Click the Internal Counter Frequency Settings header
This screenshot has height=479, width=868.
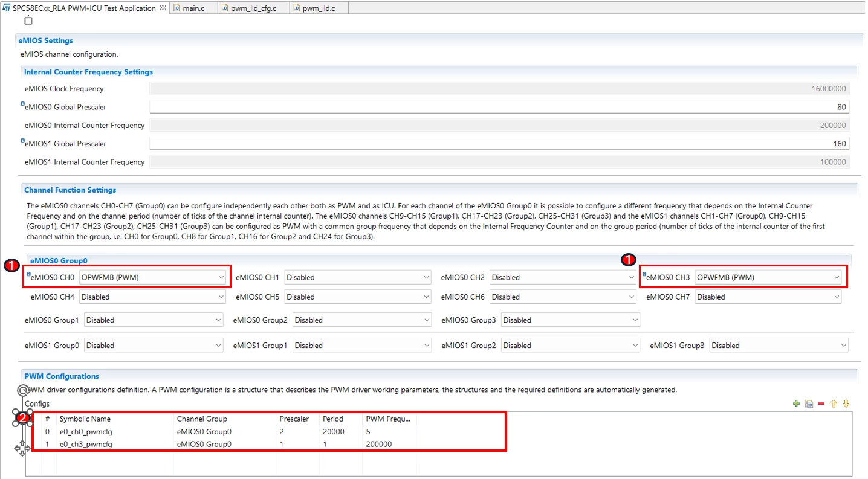pos(88,72)
